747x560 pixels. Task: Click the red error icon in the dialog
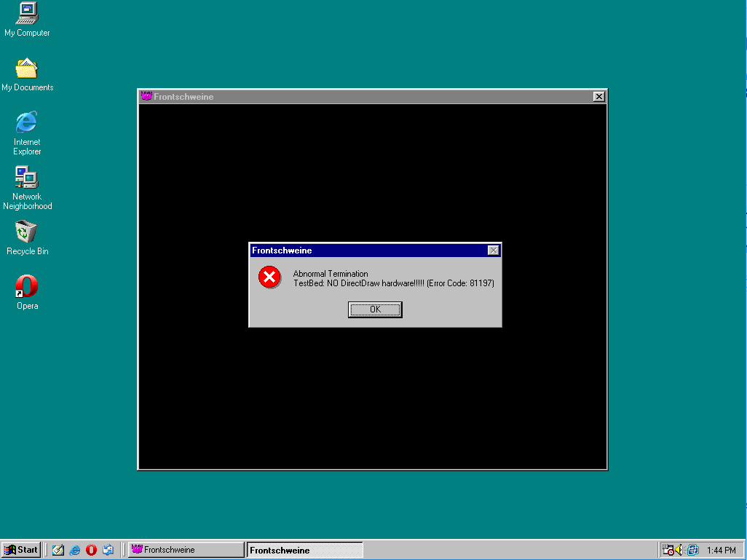pos(270,277)
